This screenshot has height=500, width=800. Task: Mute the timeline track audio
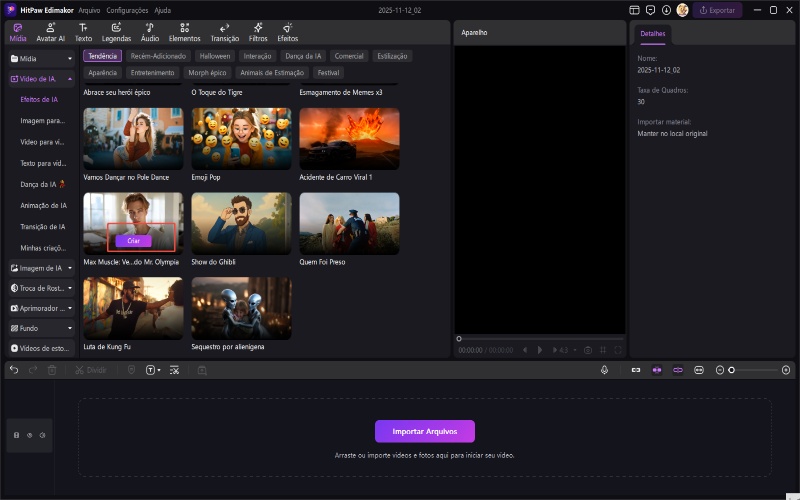point(42,435)
